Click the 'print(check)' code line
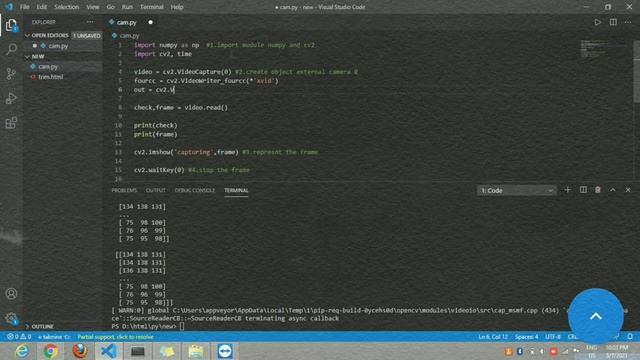 pyautogui.click(x=156, y=125)
